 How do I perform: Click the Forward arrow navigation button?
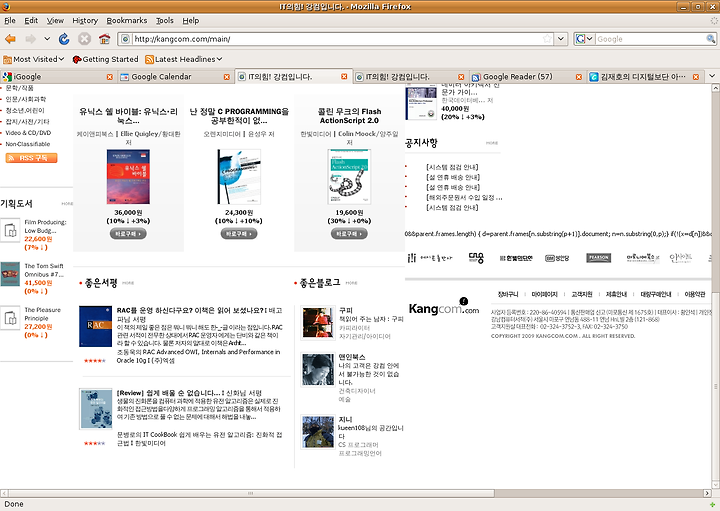[x=30, y=39]
